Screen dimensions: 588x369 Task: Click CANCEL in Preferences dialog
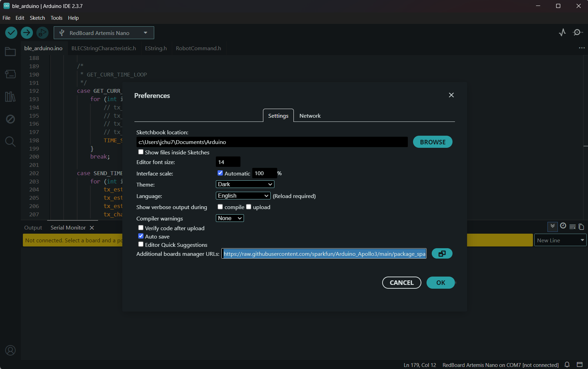401,283
